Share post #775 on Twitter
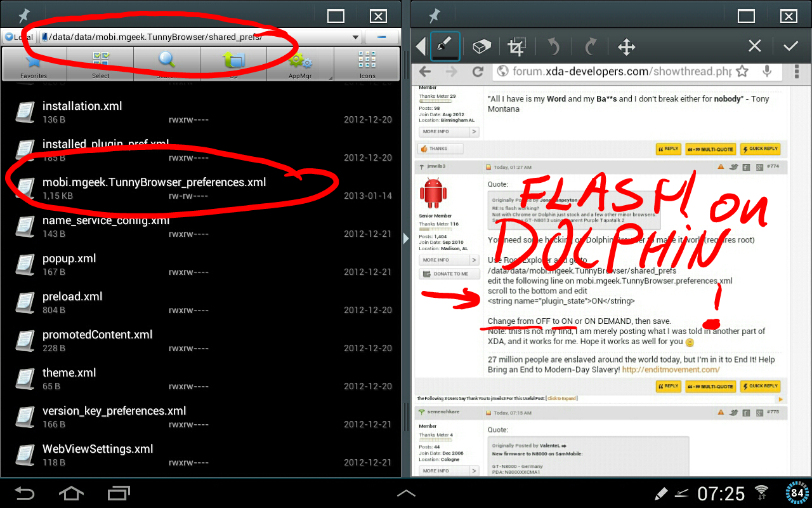The height and width of the screenshot is (508, 812). pyautogui.click(x=734, y=413)
